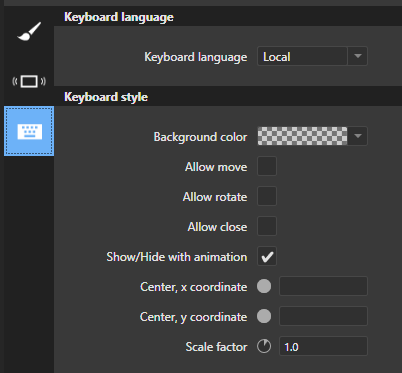402x373 pixels.
Task: Select the keyboard settings sidebar icon
Action: [29, 131]
